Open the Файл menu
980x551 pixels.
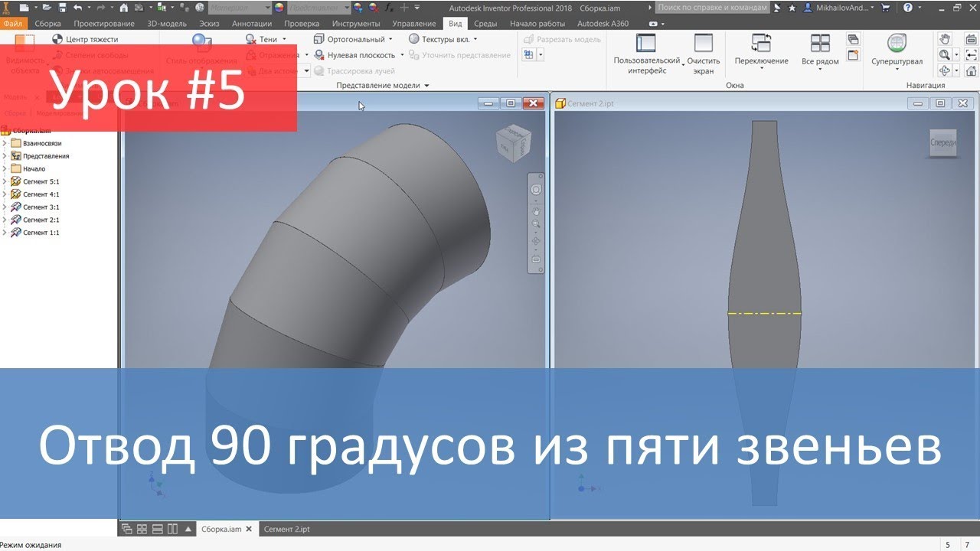[x=13, y=24]
